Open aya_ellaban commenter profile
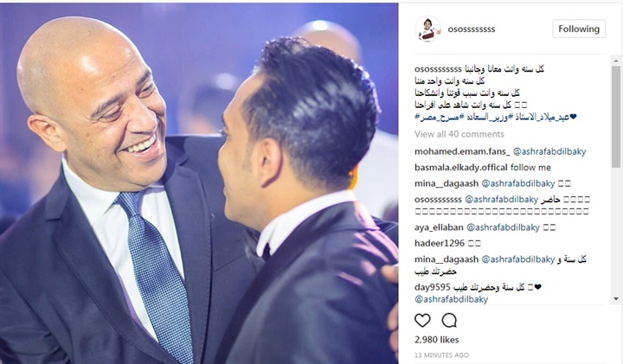Screen dimensions: 623x364 439,227
